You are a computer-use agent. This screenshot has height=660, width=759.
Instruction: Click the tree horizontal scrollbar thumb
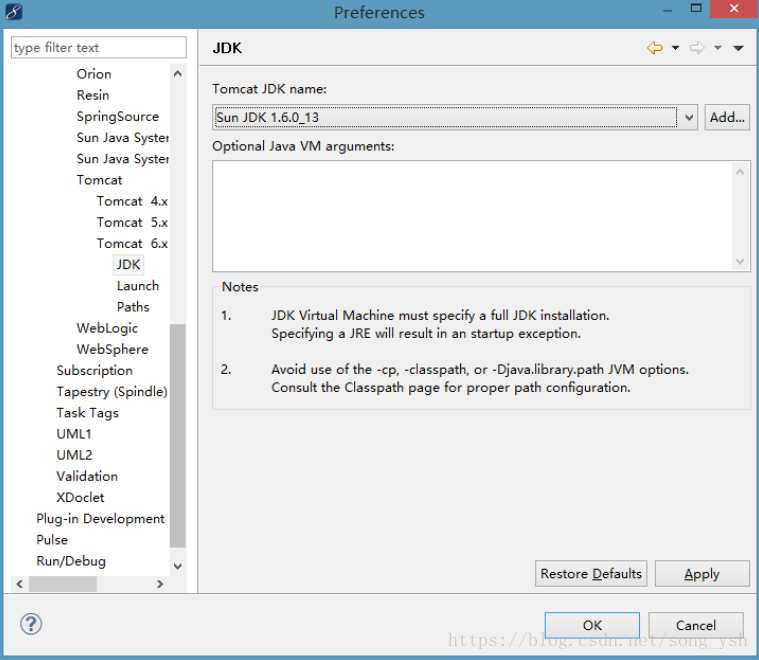[62, 584]
